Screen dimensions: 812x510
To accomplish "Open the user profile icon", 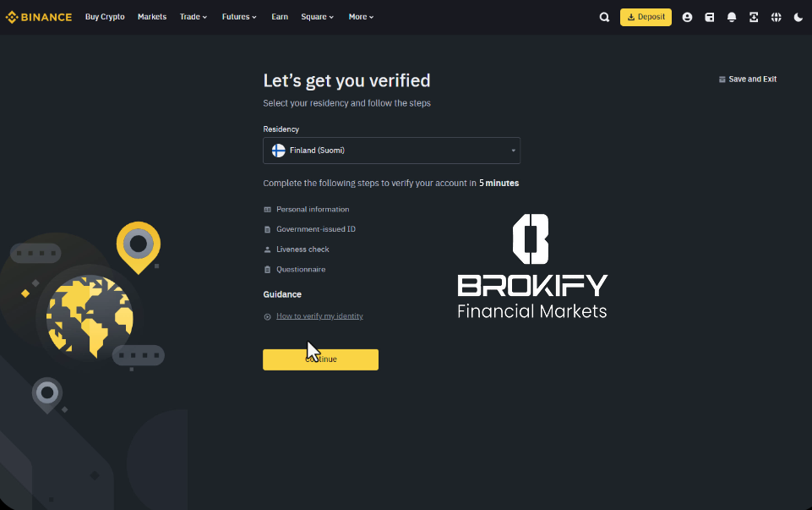I will point(687,17).
